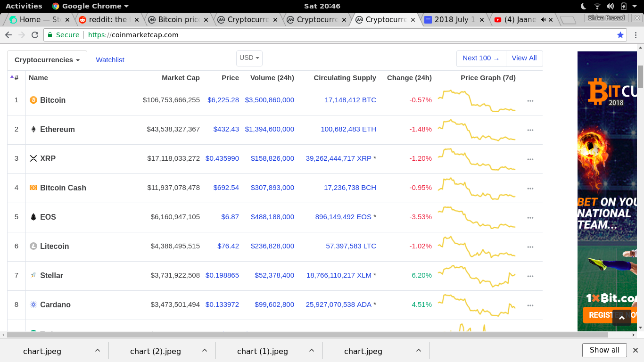Screen dimensions: 644x362
Task: Click the horizontal page scrollbar
Action: point(307,335)
